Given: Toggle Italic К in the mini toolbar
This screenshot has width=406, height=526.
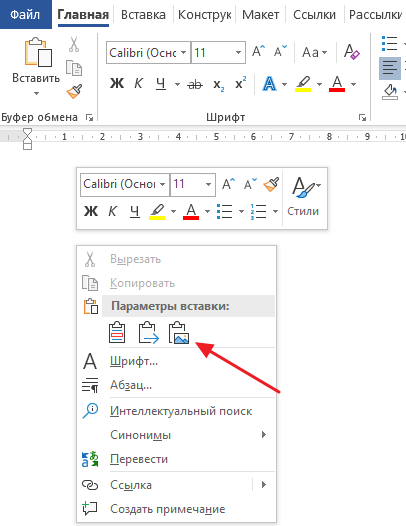Looking at the screenshot, I should 112,211.
